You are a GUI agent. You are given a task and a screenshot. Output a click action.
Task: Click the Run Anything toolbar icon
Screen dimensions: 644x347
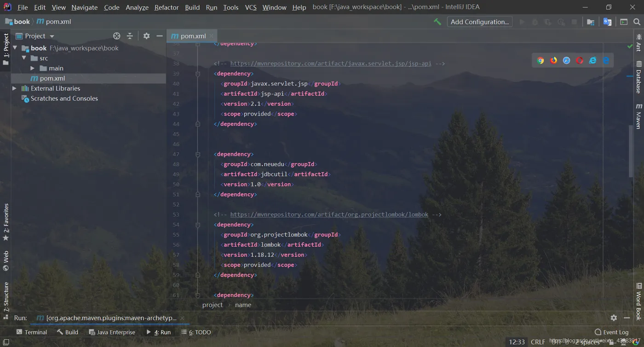(624, 22)
